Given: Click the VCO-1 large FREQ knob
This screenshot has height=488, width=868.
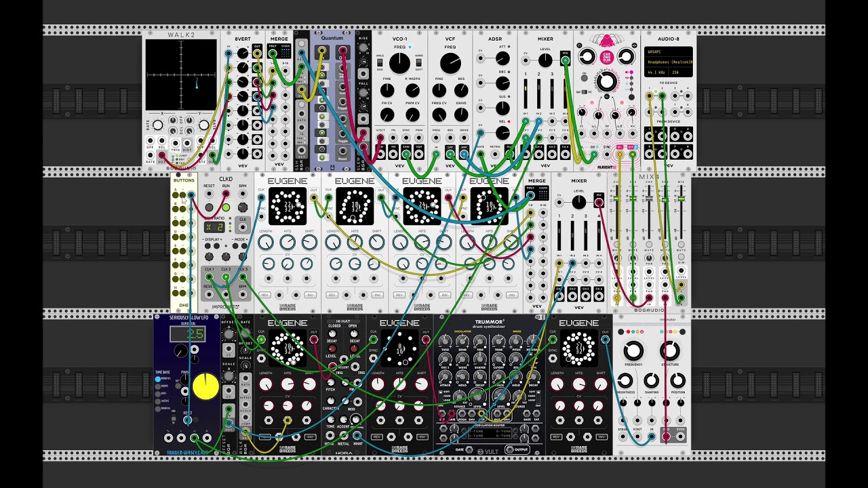Looking at the screenshot, I should tap(400, 63).
